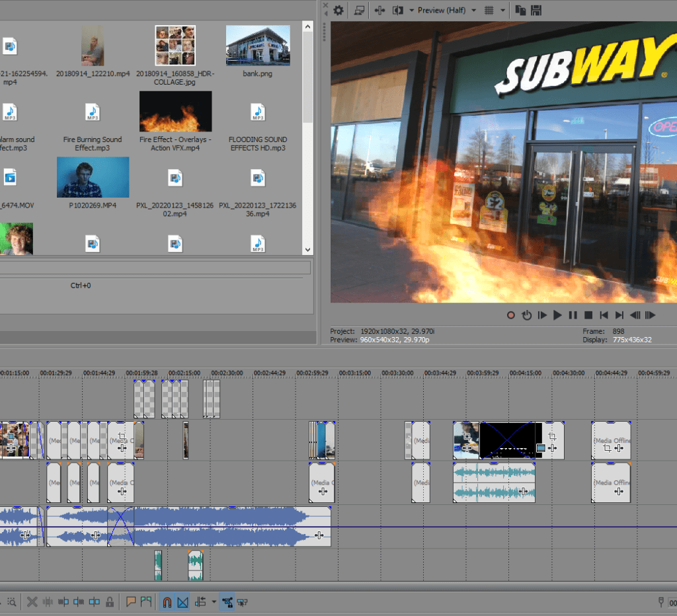Save preview snapshot to file
The height and width of the screenshot is (616, 677).
coord(536,10)
